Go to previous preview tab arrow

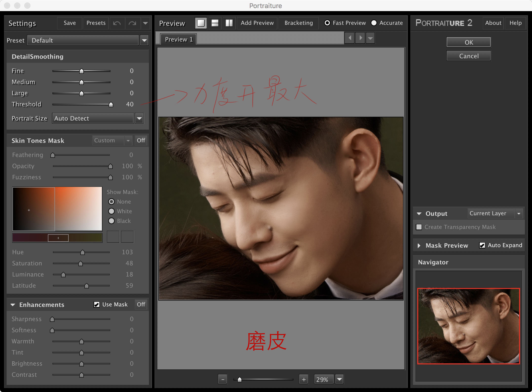coord(350,38)
